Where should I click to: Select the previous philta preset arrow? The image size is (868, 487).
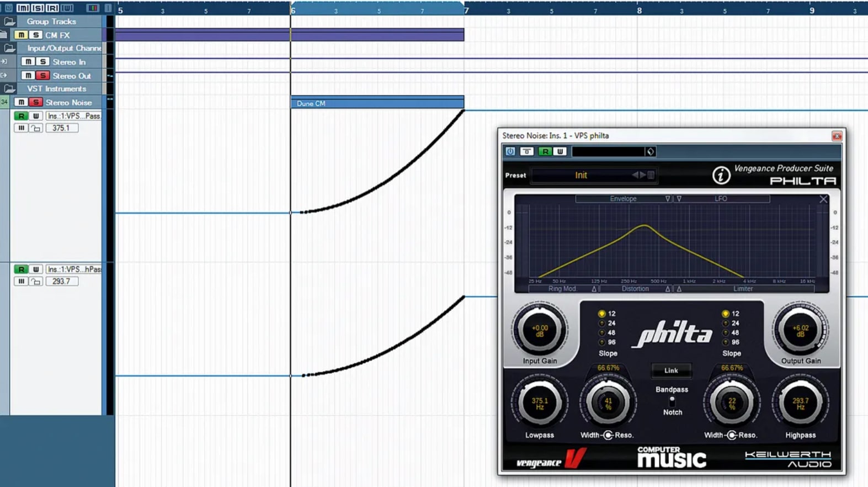click(x=635, y=175)
